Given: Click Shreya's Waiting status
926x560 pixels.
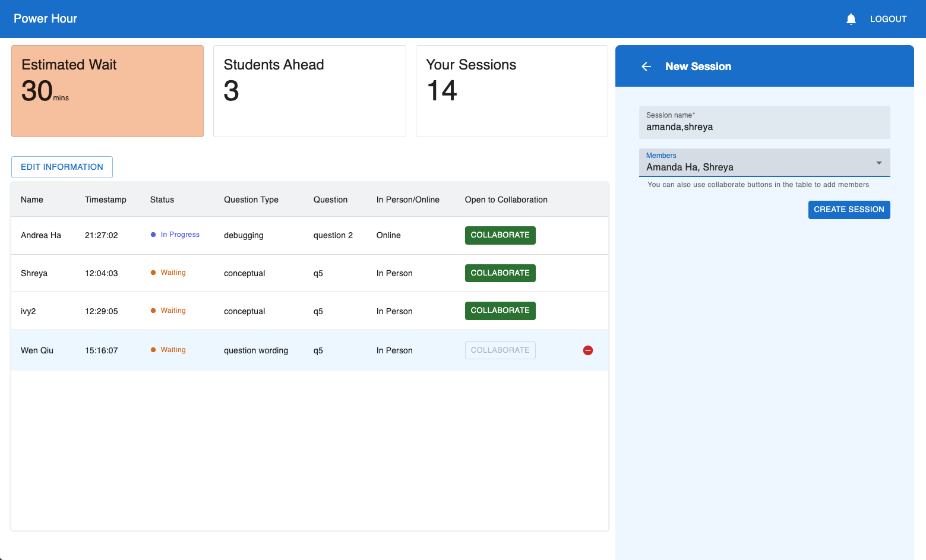Looking at the screenshot, I should 168,273.
